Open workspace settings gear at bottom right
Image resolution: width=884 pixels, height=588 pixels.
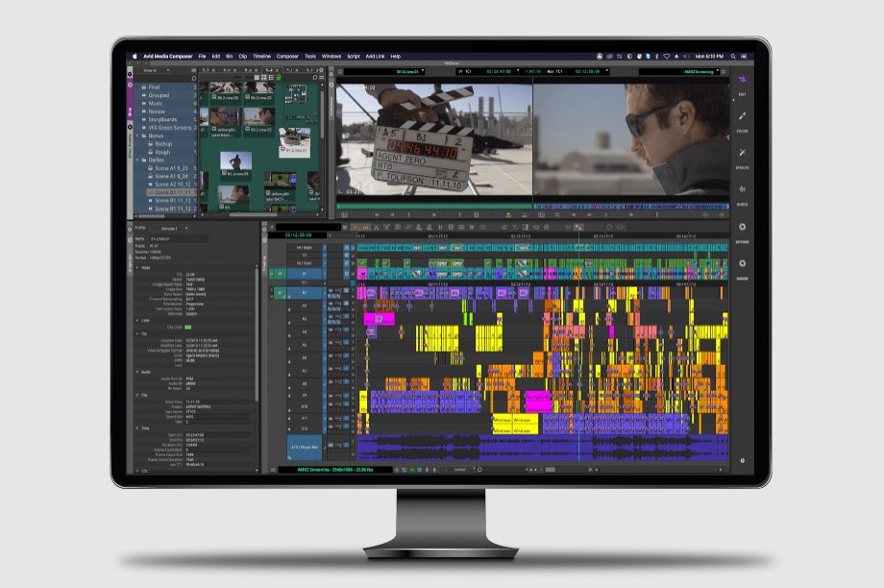(742, 460)
